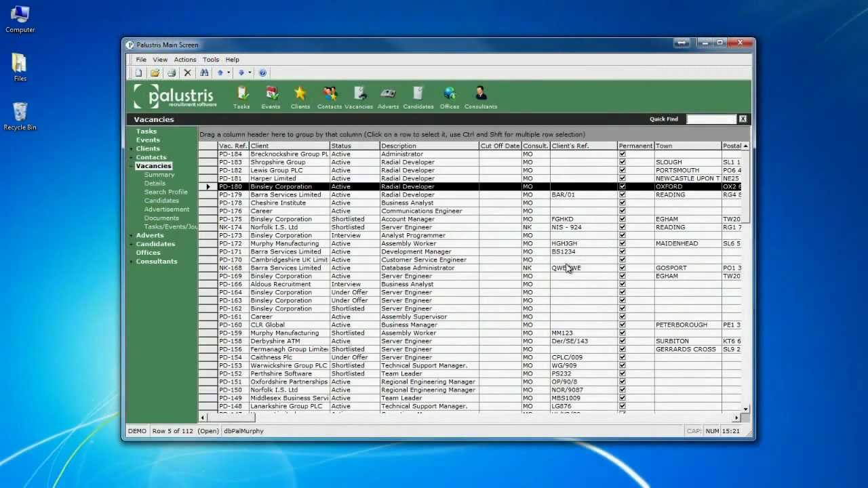
Task: Open the Consultants ribbon icon
Action: (481, 97)
